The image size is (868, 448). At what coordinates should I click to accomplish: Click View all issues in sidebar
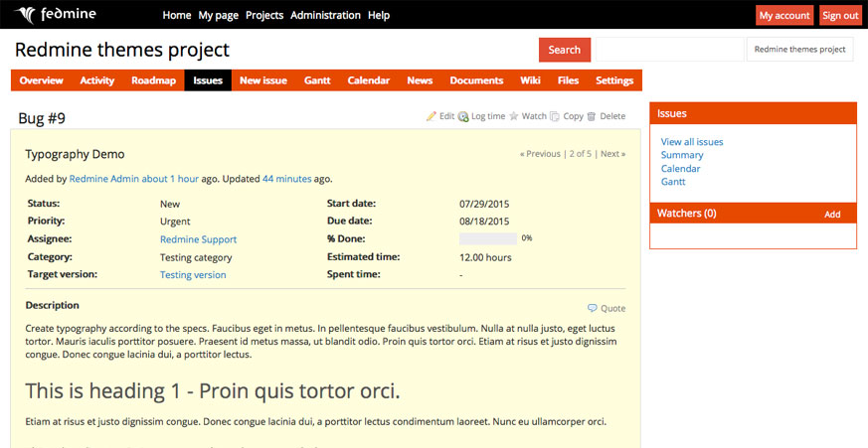pyautogui.click(x=692, y=142)
